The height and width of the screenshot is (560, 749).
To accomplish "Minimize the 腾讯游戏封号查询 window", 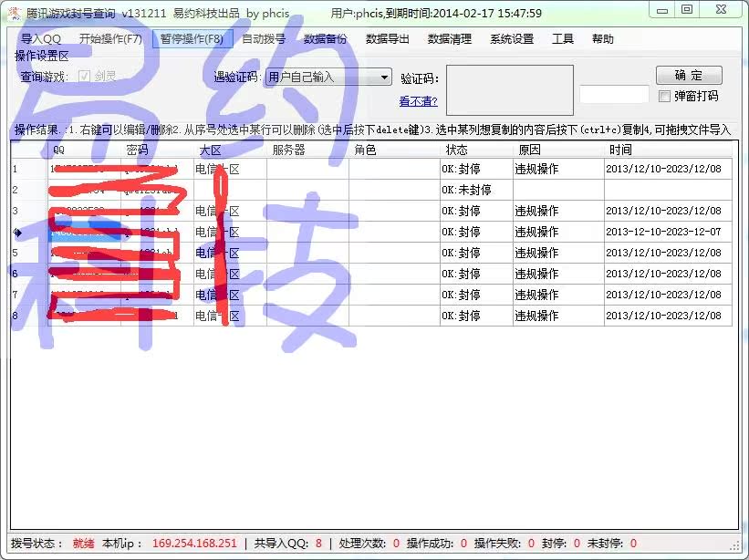I will click(x=662, y=10).
